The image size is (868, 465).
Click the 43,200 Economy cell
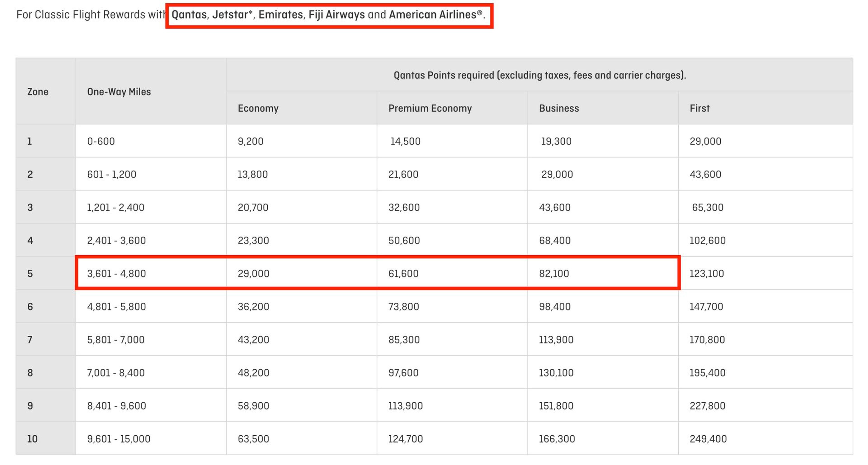pos(302,339)
